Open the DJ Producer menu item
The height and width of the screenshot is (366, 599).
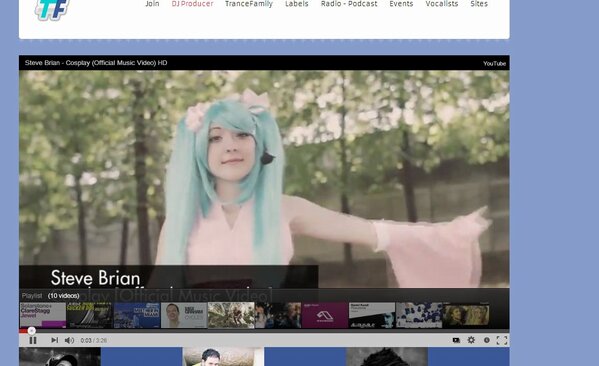point(192,4)
